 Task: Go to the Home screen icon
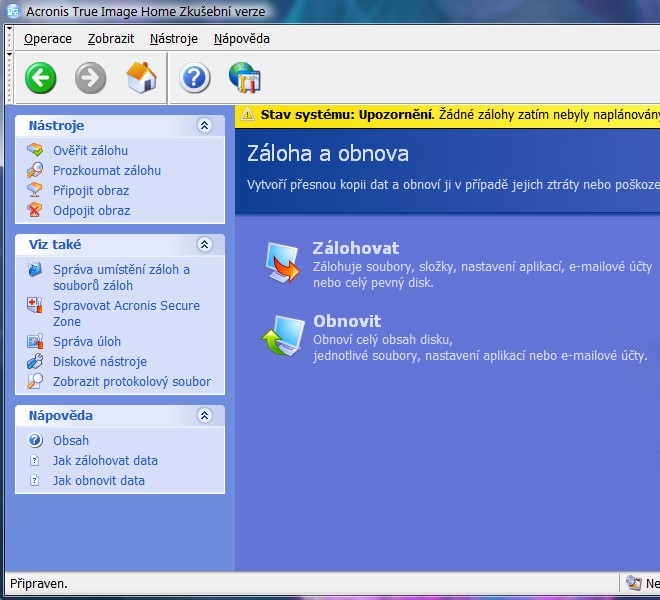tap(141, 77)
